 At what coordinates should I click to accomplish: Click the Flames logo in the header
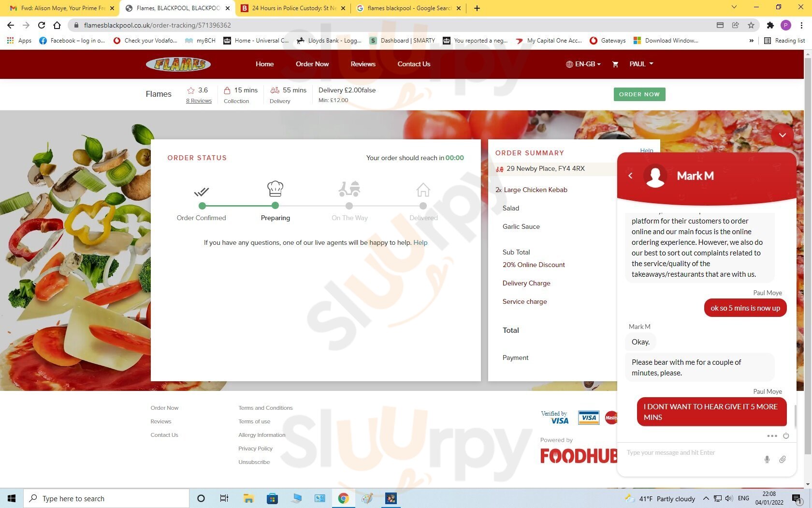(178, 64)
